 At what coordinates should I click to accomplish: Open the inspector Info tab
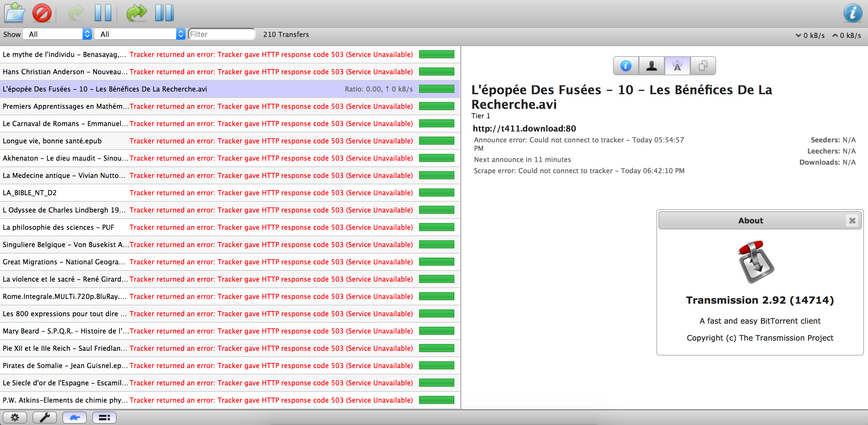pos(626,66)
